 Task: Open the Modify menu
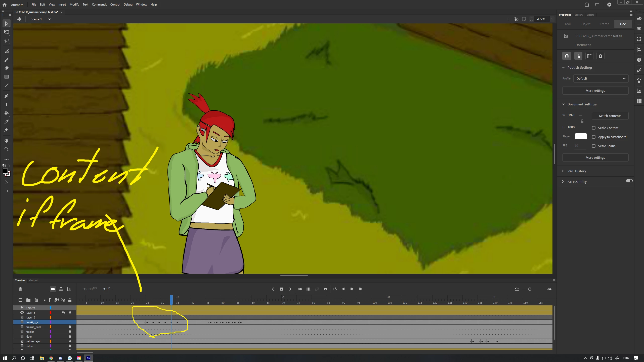(x=74, y=5)
